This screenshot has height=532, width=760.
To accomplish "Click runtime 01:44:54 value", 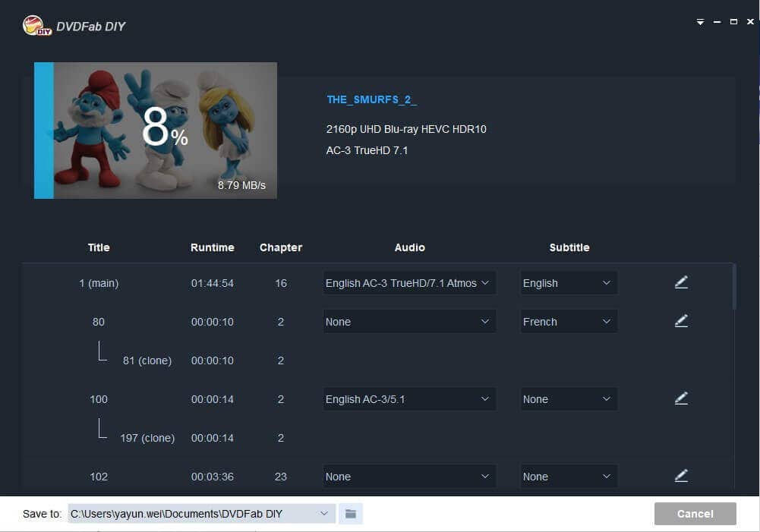I will pos(213,283).
